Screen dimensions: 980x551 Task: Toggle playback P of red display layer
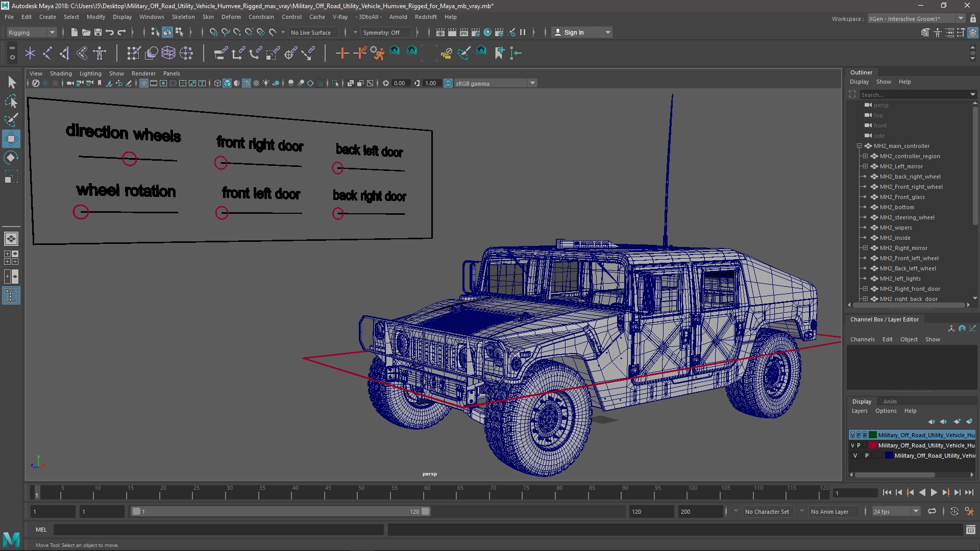[x=859, y=445]
